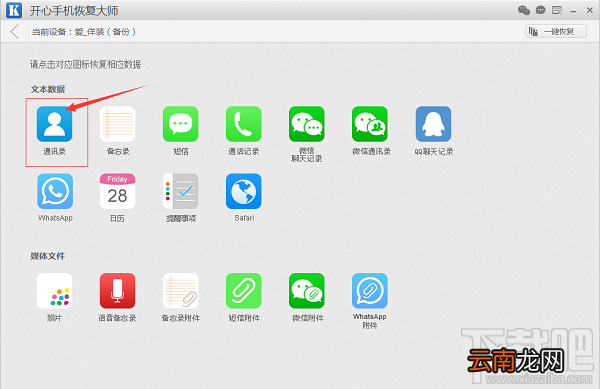Open the 通话记录 call history icon
601x389 pixels.
243,124
